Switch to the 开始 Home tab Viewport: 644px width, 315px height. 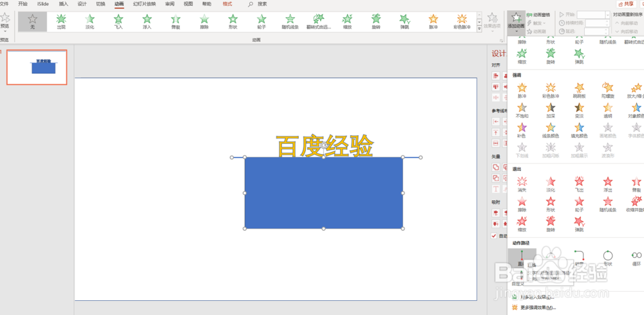[23, 4]
